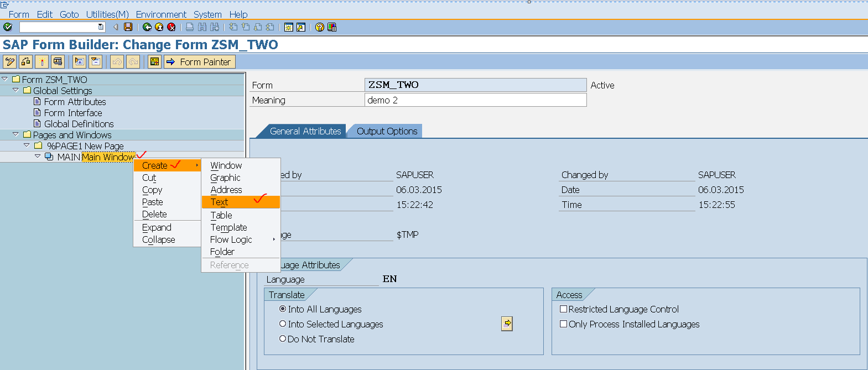Collapse the Global Settings folder
868x370 pixels.
point(16,90)
